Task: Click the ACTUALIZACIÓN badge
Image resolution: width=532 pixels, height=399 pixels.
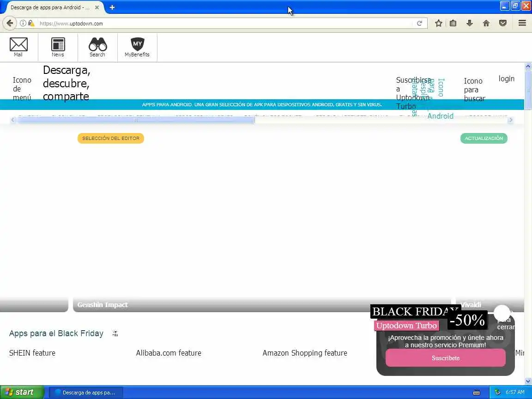Action: (484, 138)
